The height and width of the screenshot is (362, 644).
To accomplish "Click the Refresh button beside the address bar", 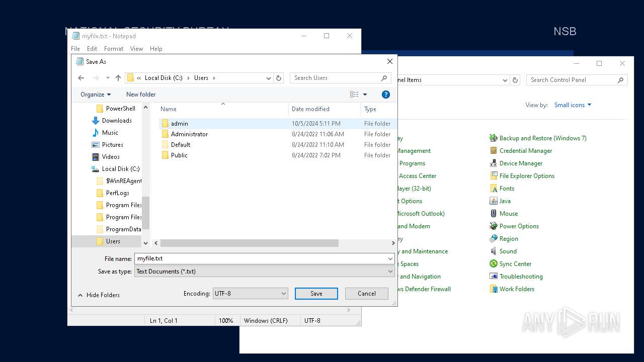I will pyautogui.click(x=279, y=78).
